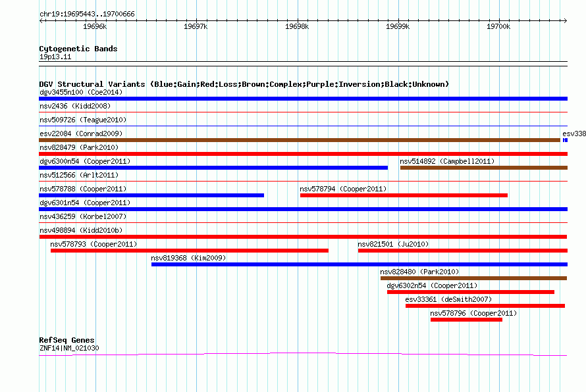Open the nsv821501 (Ju2010) red bar
This screenshot has height=392, width=586.
(x=463, y=251)
